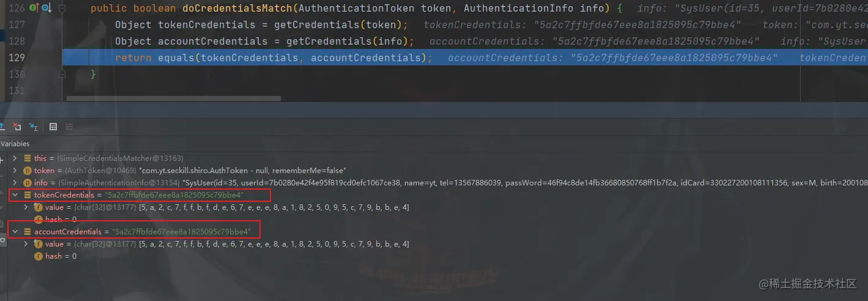Click the blue overridden-method gutter icon on line 126
868x301 pixels.
tap(46, 9)
